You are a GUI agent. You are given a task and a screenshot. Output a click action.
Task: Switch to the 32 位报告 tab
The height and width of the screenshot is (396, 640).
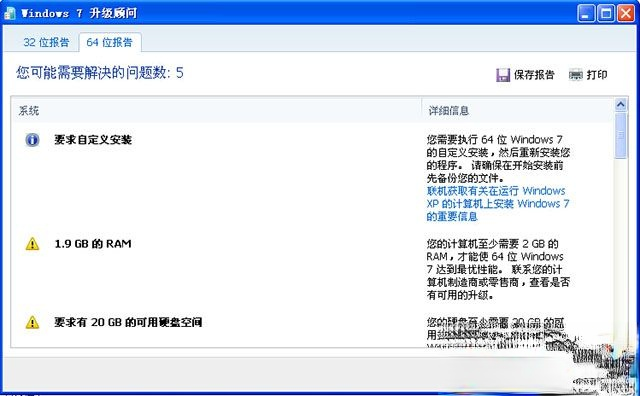pos(46,42)
